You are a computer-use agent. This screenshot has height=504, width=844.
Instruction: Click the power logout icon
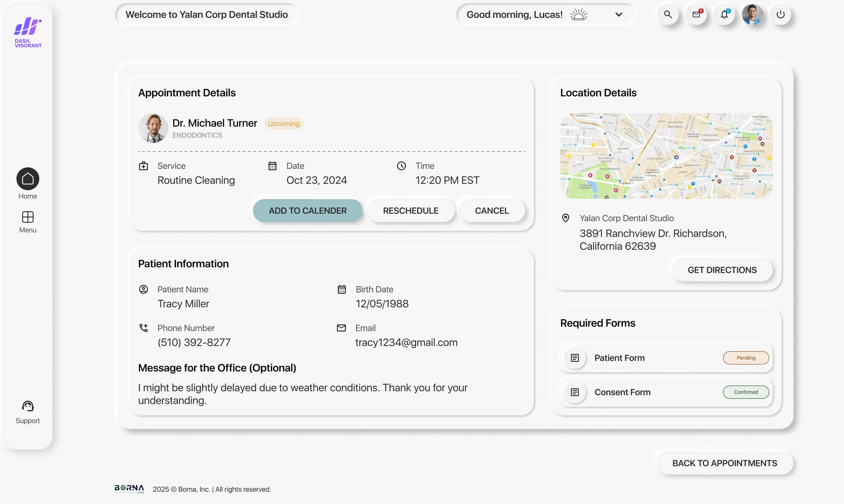coord(780,14)
